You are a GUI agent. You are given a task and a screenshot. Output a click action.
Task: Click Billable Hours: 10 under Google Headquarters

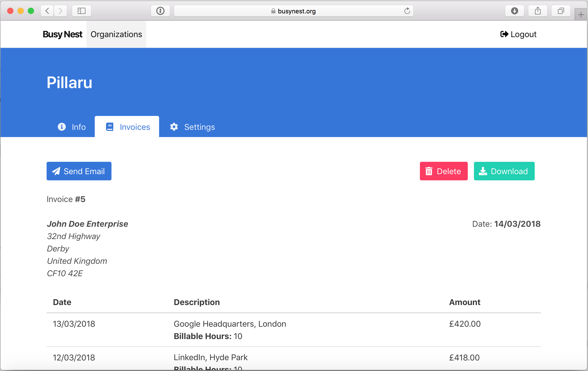pyautogui.click(x=208, y=336)
